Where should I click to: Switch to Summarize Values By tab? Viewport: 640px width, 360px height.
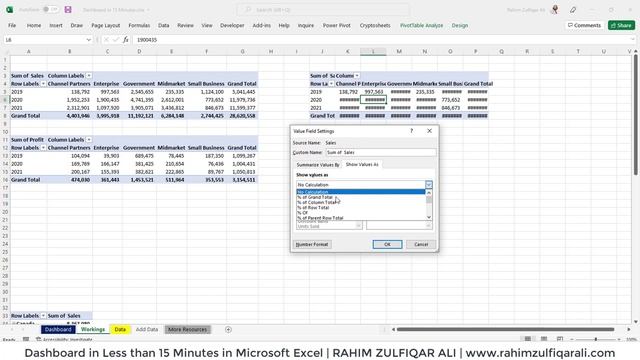pyautogui.click(x=318, y=164)
